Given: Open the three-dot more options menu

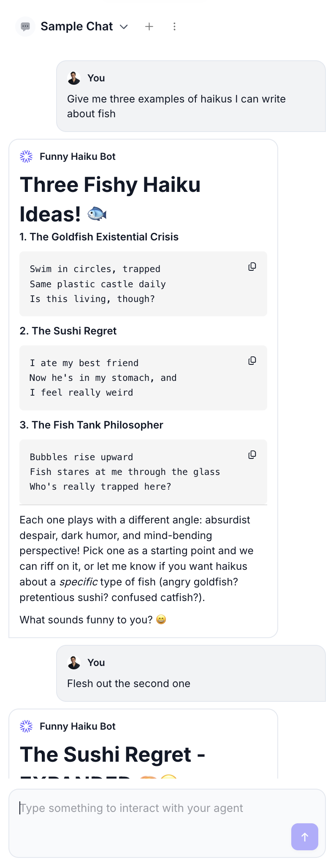Looking at the screenshot, I should pos(174,27).
